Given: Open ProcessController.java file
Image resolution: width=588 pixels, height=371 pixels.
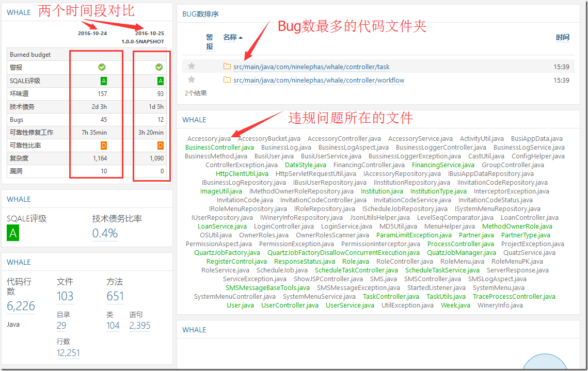Looking at the screenshot, I should click(460, 244).
